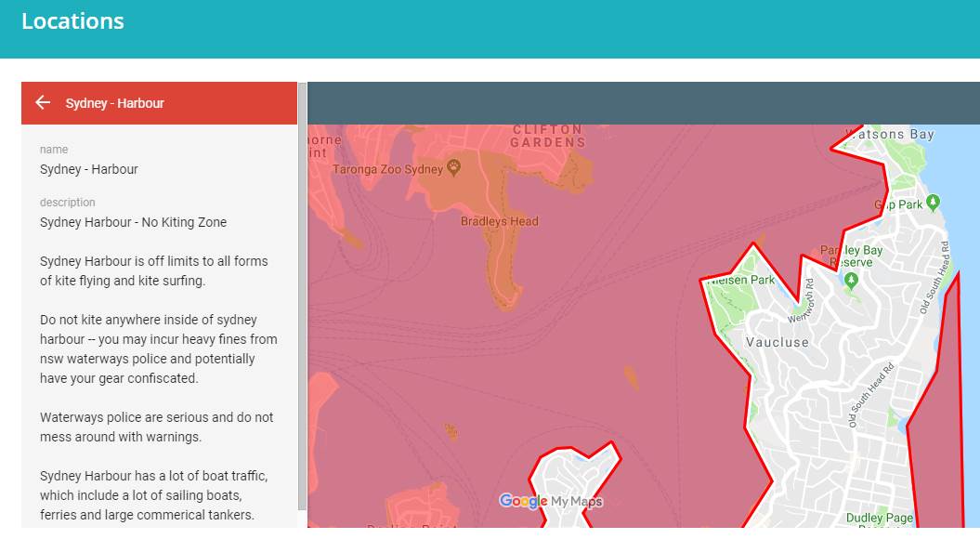980x539 pixels.
Task: Select the Clifton Gardens label on the map
Action: tap(548, 137)
